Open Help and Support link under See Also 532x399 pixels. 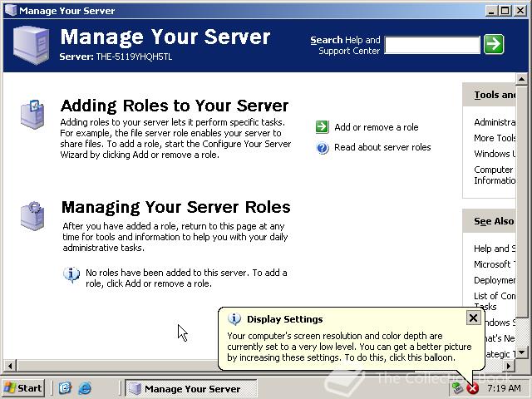[x=495, y=249]
